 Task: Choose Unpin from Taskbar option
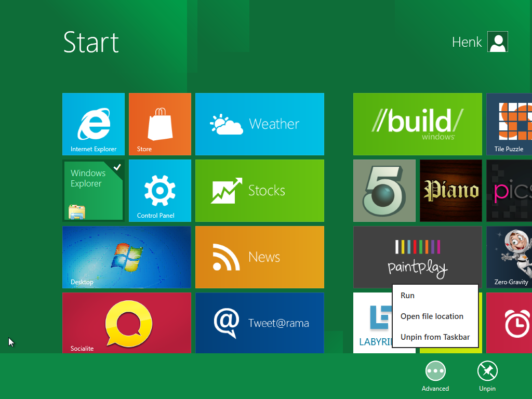(x=435, y=337)
